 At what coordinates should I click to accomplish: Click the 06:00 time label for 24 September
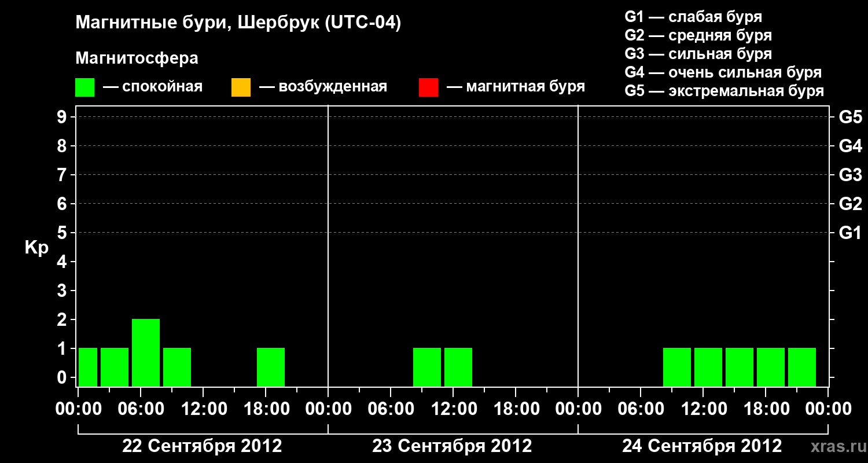tap(641, 409)
